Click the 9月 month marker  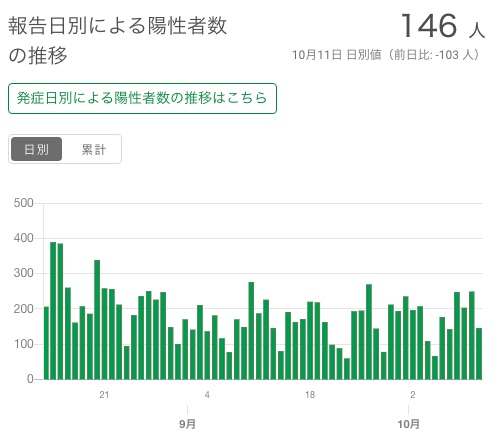[x=187, y=424]
